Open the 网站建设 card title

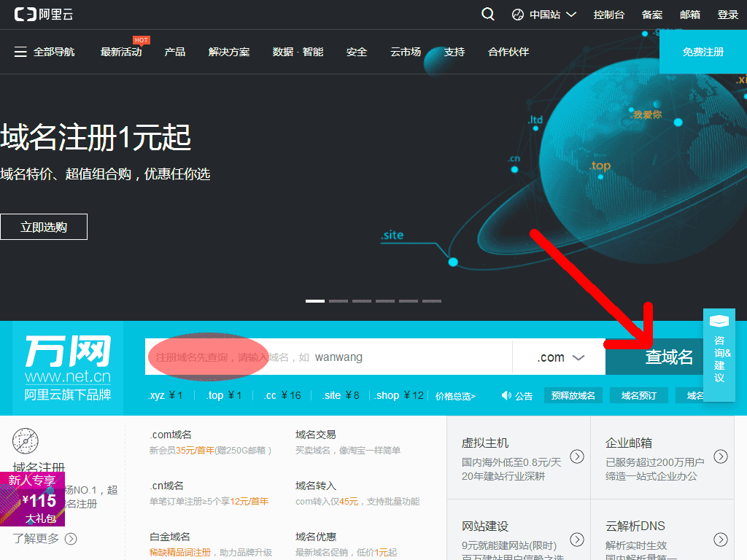click(x=485, y=526)
